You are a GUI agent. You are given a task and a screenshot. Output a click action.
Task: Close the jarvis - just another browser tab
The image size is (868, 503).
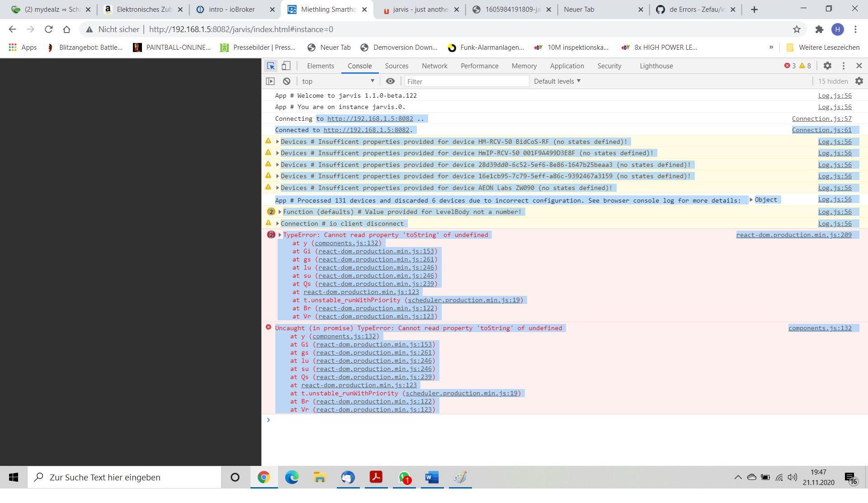457,9
